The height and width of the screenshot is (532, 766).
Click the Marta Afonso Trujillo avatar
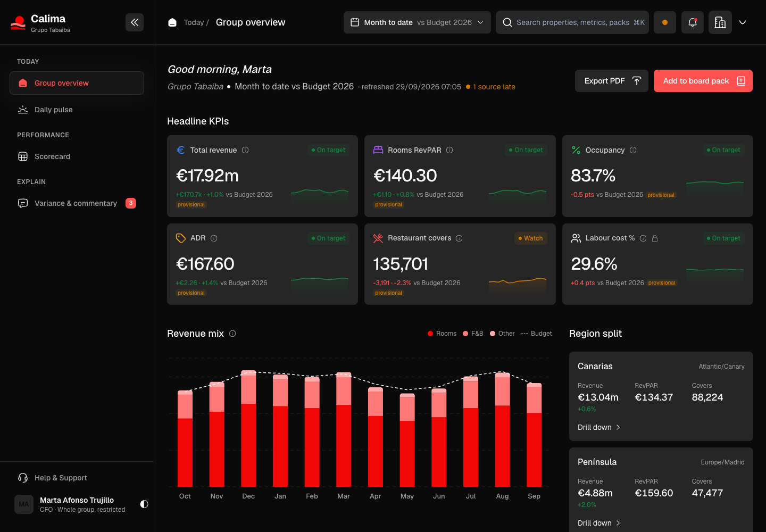tap(24, 504)
